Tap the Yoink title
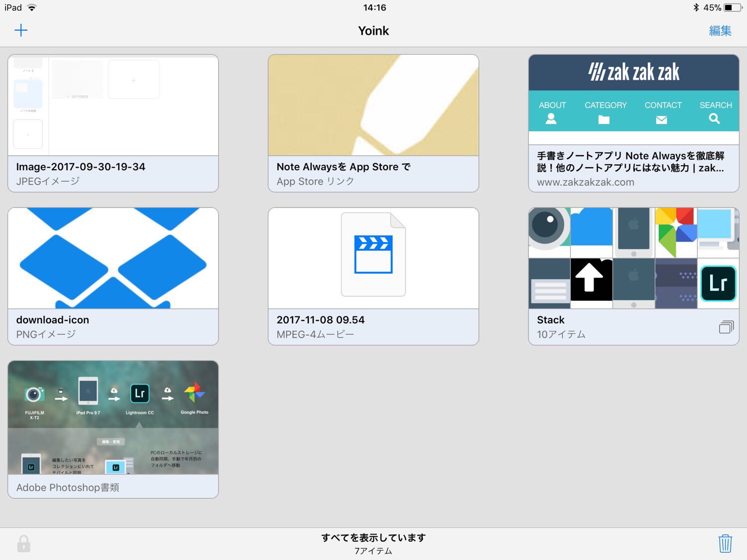This screenshot has width=747, height=560. (x=373, y=31)
